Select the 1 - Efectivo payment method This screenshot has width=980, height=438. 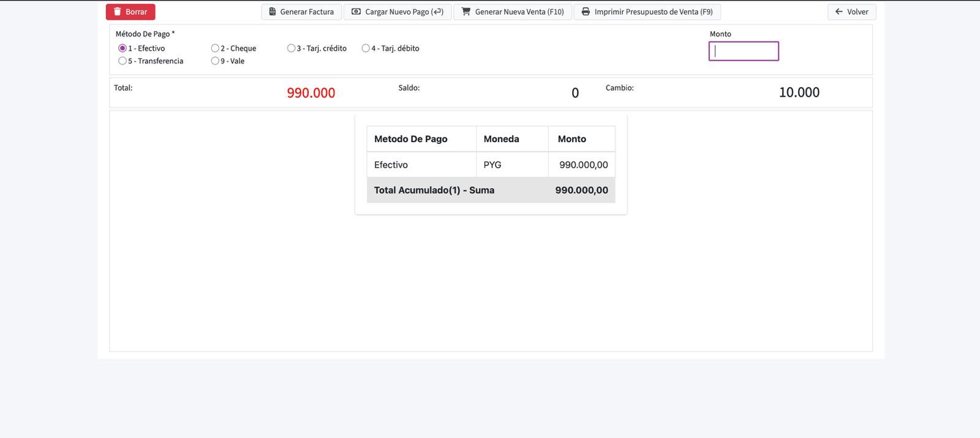coord(123,48)
